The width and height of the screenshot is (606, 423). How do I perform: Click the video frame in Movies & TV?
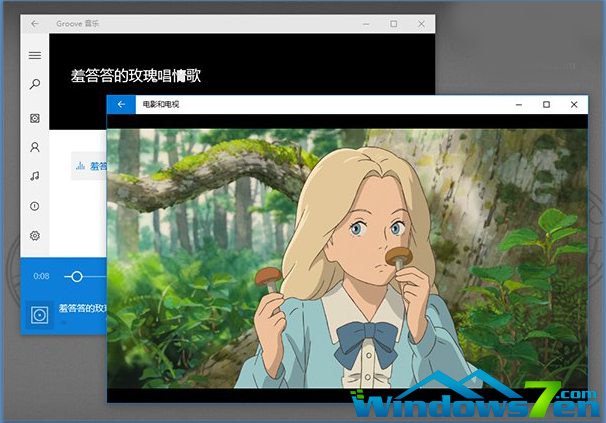point(347,258)
